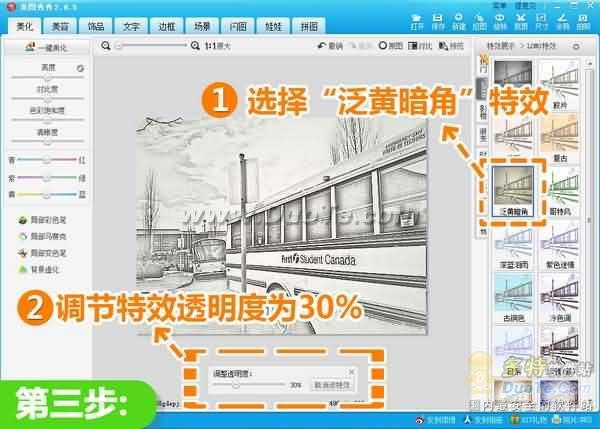The width and height of the screenshot is (600, 429).
Task: Select the 局部彩色笔 tool
Action: [42, 220]
